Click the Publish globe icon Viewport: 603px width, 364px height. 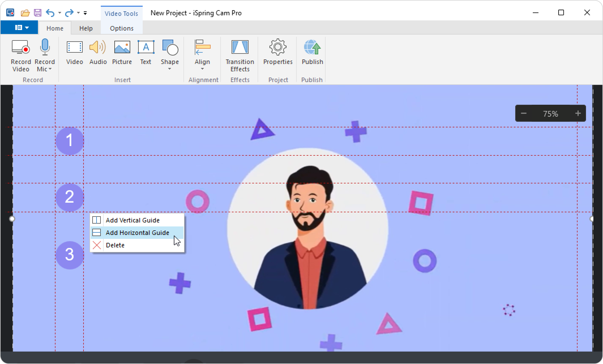point(312,47)
